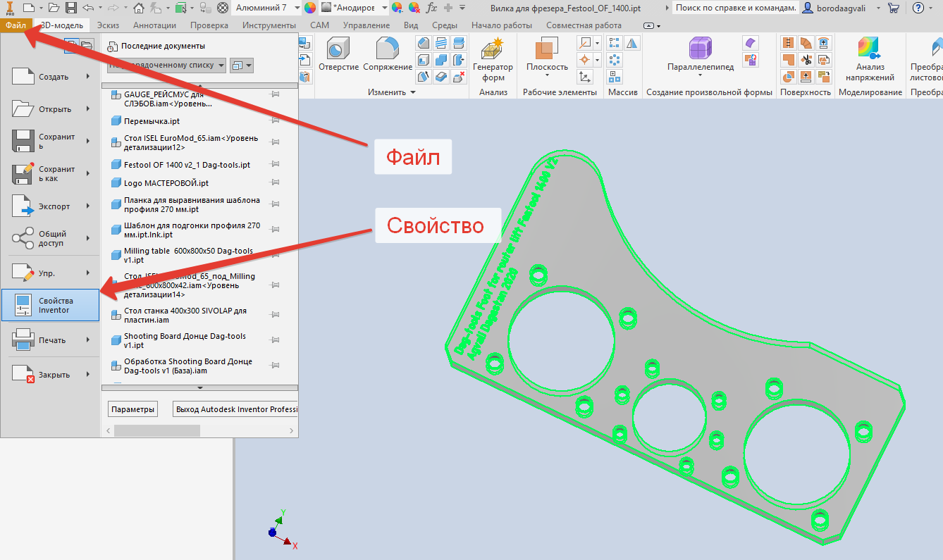Select the Fillet (Сопряжение) tool

(x=388, y=54)
